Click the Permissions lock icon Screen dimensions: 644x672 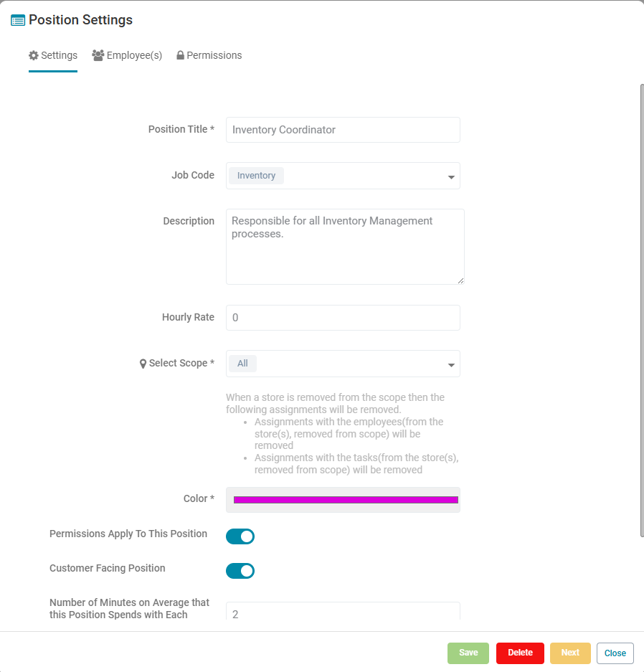[x=181, y=55]
